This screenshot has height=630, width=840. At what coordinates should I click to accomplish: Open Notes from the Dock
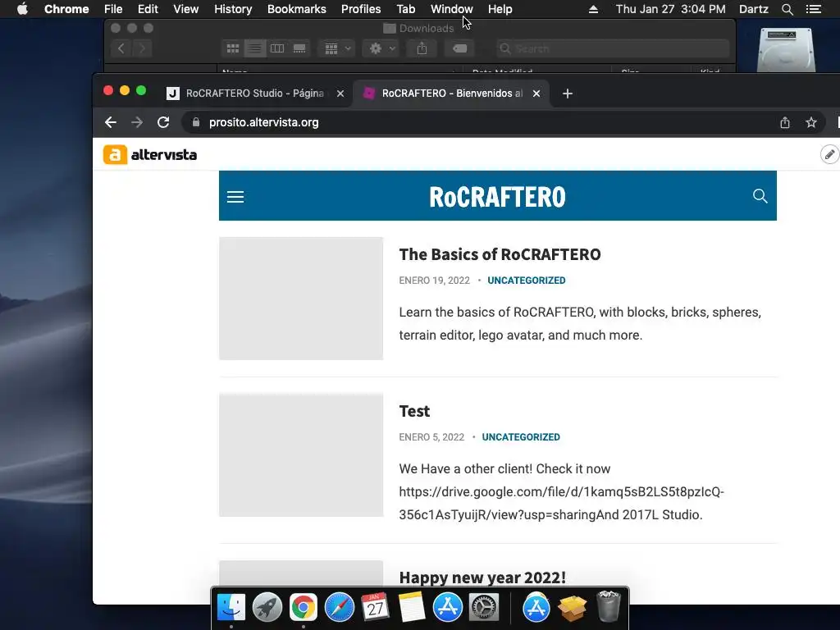point(412,608)
